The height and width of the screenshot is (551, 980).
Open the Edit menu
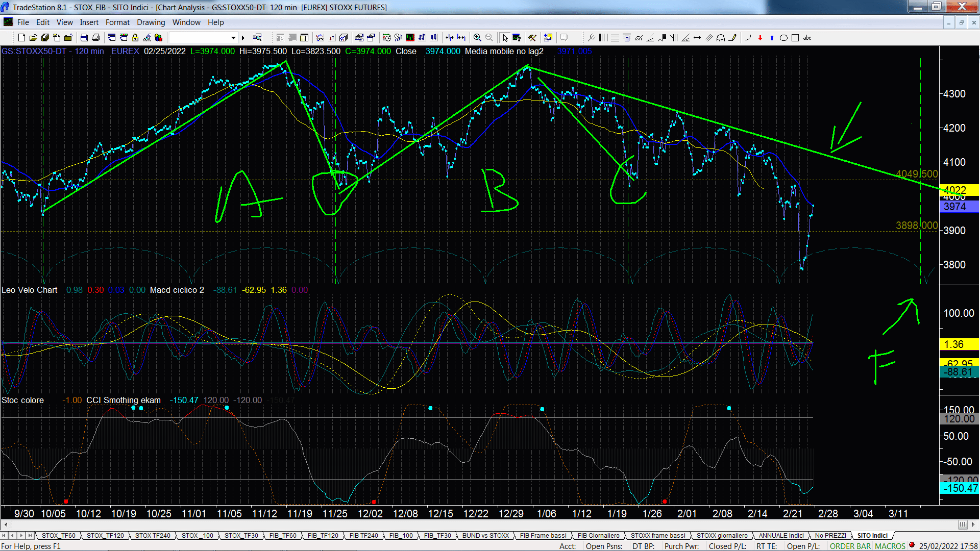pyautogui.click(x=43, y=22)
